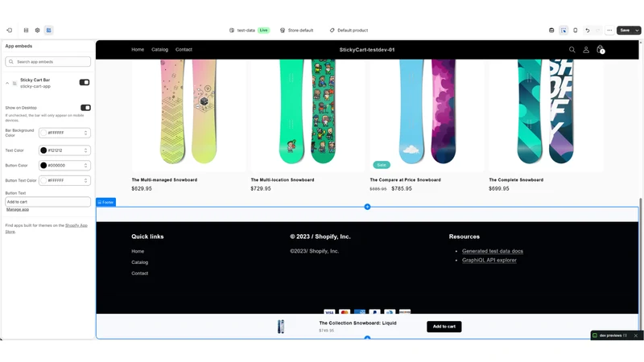This screenshot has height=362, width=644.
Task: Close the dev previews bar
Action: click(x=636, y=335)
